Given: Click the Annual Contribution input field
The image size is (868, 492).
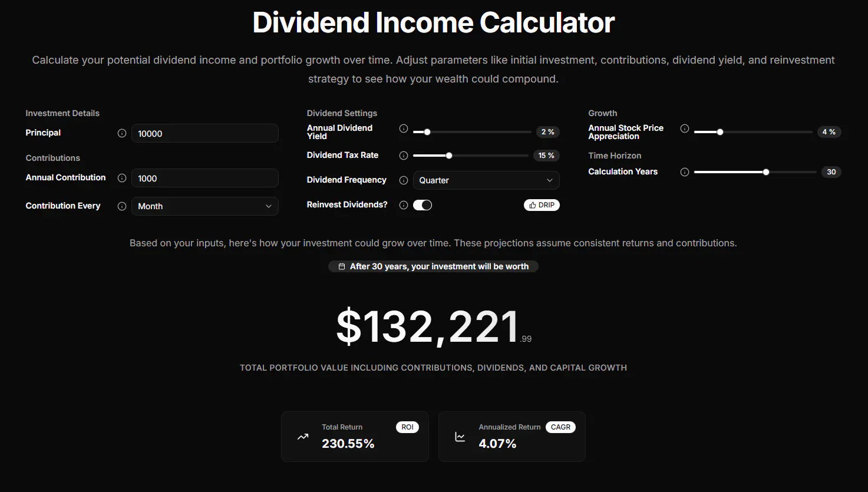Looking at the screenshot, I should [205, 178].
